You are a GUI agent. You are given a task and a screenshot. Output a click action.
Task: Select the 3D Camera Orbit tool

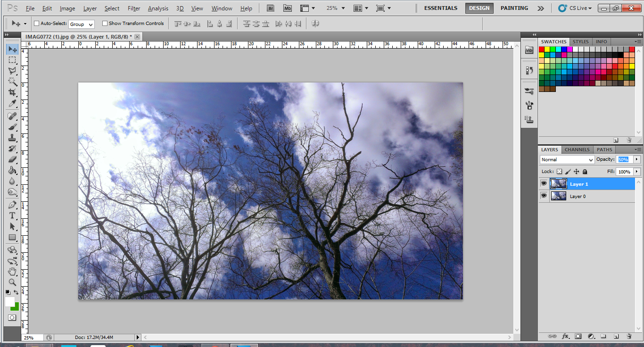(x=12, y=261)
